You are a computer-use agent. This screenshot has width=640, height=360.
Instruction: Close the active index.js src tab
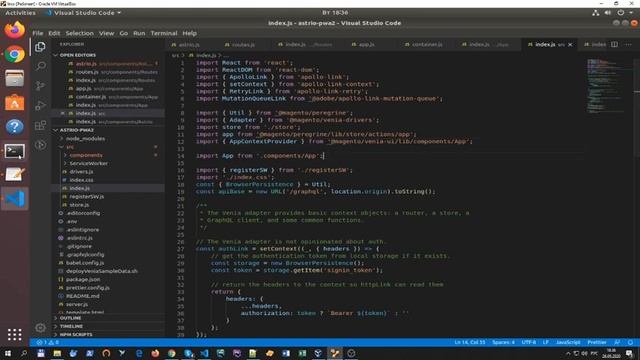(x=570, y=44)
